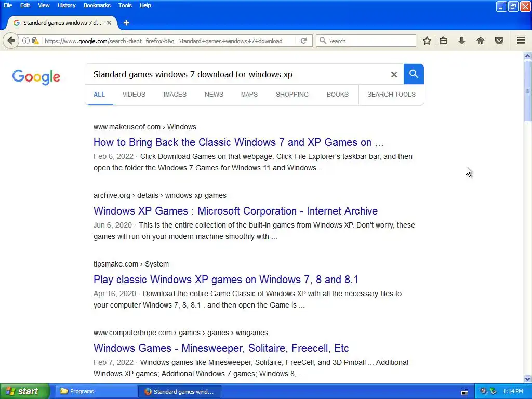
Task: Close the Standard games windows 7 tab
Action: click(109, 23)
